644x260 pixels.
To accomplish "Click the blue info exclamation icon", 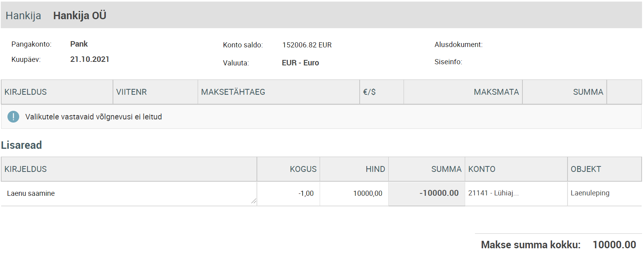I will click(13, 117).
